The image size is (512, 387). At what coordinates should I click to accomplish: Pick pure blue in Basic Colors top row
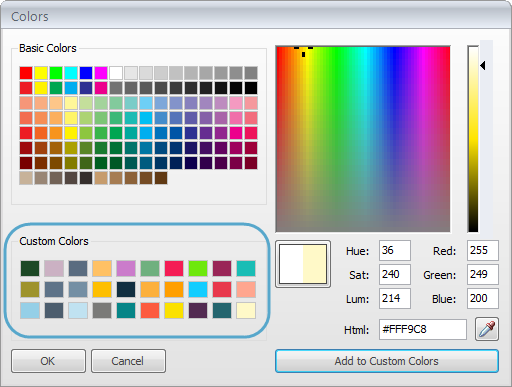[x=86, y=73]
